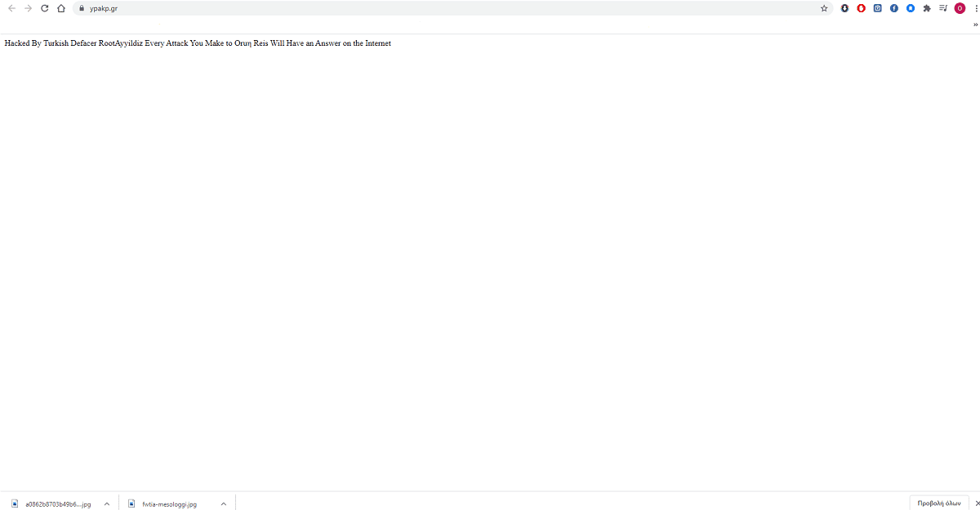Open the red stop-hand blocker extension
This screenshot has height=510, width=980.
[x=861, y=8]
